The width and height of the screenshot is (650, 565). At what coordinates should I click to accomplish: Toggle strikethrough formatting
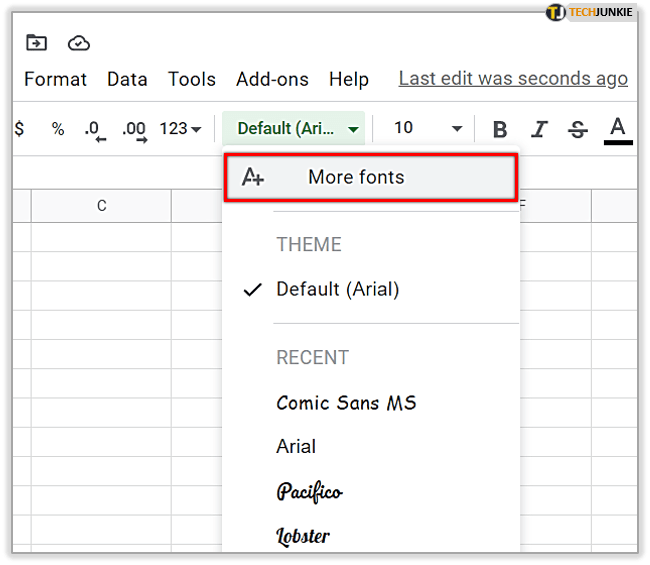click(578, 129)
